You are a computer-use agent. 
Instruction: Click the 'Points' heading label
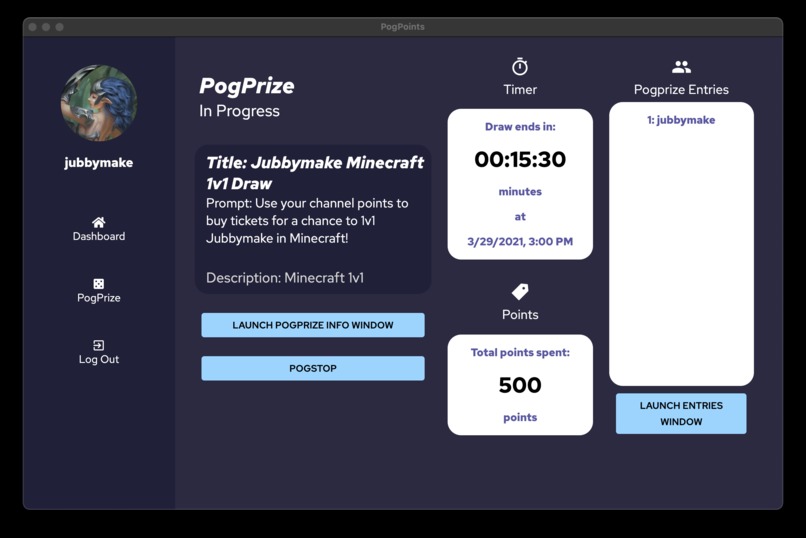(x=520, y=315)
